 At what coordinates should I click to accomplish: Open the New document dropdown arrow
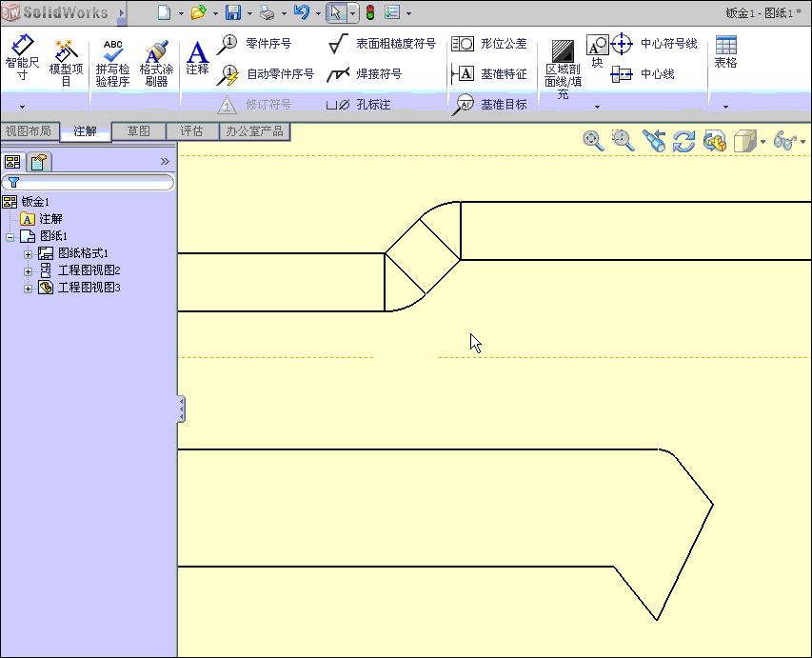pyautogui.click(x=181, y=13)
